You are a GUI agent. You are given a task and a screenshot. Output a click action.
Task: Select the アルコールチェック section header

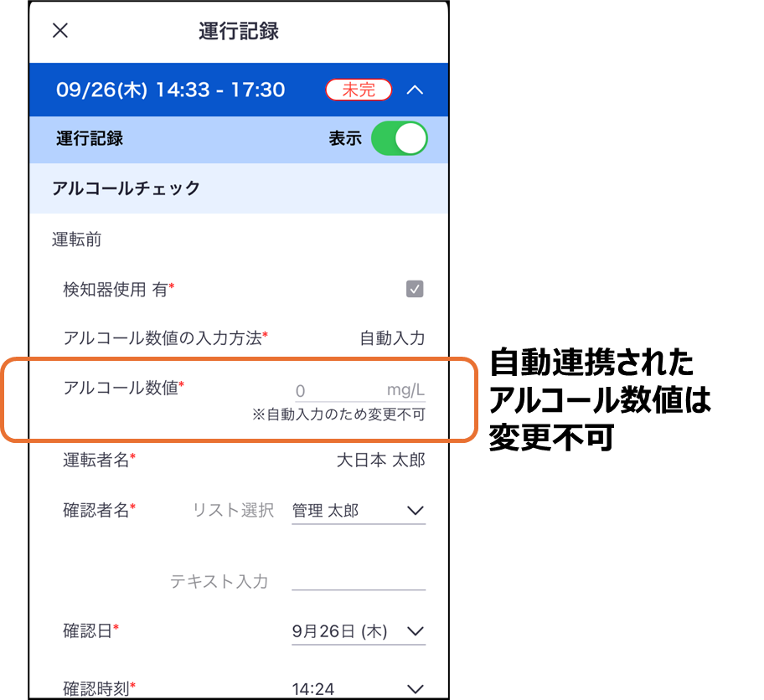pos(239,188)
